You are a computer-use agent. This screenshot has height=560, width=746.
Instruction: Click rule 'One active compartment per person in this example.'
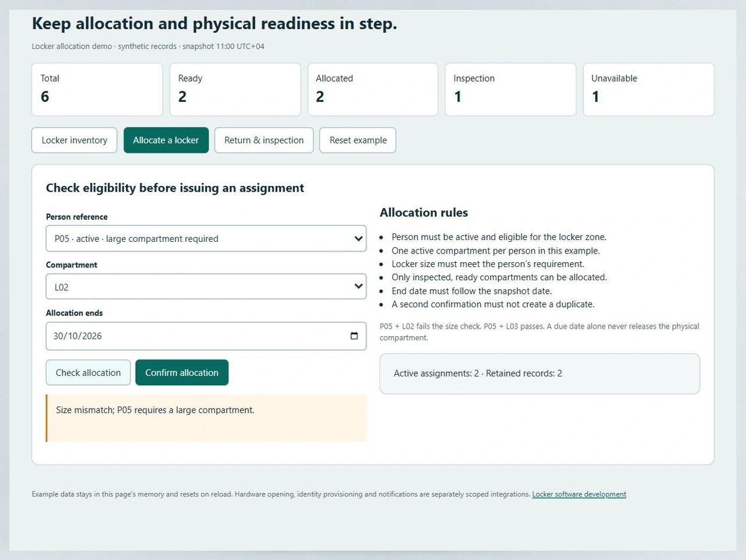click(x=495, y=251)
